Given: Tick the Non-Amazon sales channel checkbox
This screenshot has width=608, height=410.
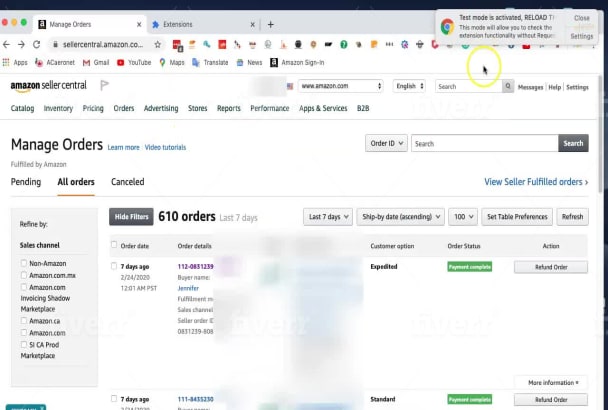Looking at the screenshot, I should click(24, 263).
